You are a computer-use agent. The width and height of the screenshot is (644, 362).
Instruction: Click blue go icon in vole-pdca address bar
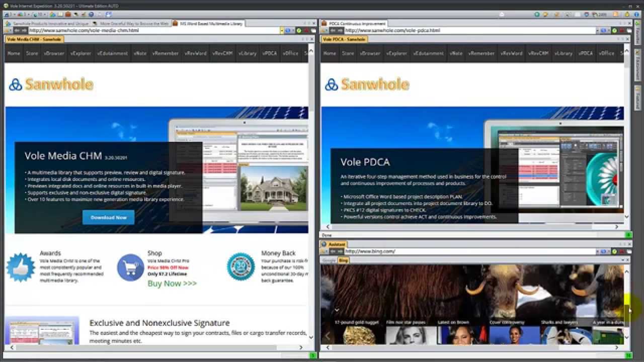click(x=604, y=31)
